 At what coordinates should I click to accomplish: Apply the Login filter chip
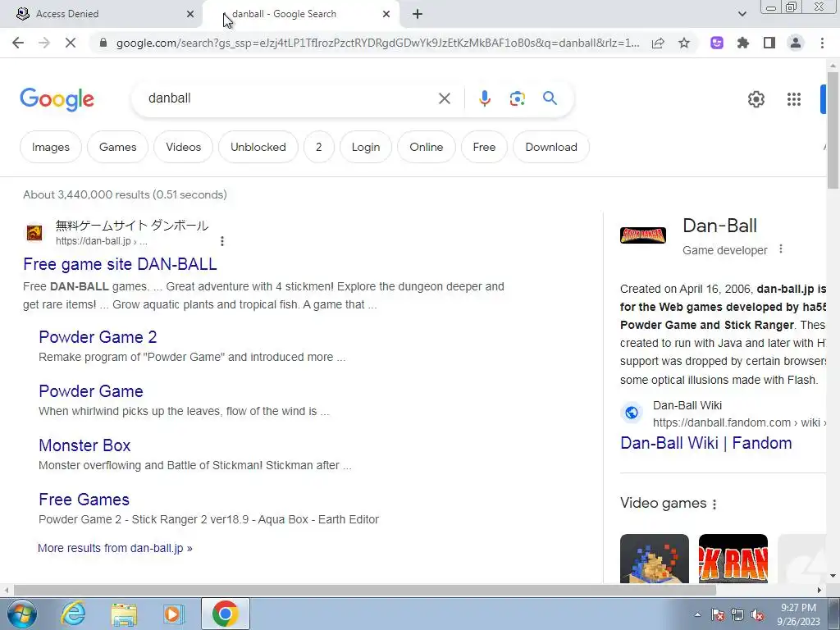(366, 147)
